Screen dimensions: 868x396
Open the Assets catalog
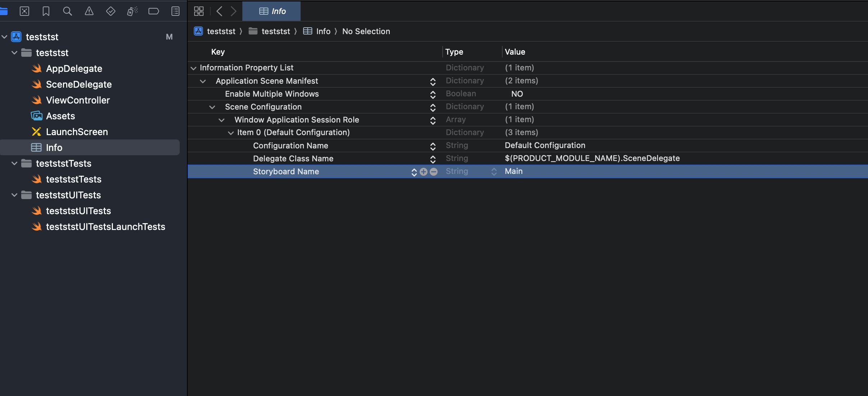[x=60, y=116]
